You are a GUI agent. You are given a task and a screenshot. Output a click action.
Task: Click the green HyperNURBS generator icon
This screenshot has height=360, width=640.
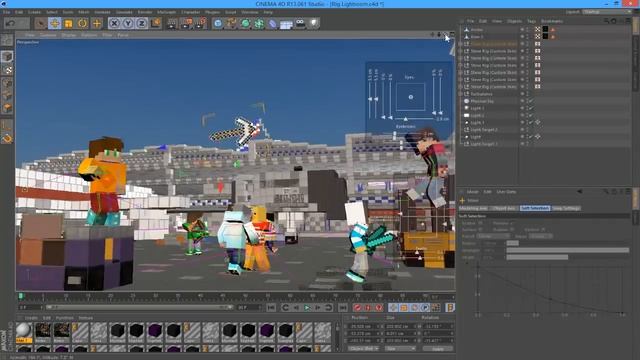tap(245, 23)
